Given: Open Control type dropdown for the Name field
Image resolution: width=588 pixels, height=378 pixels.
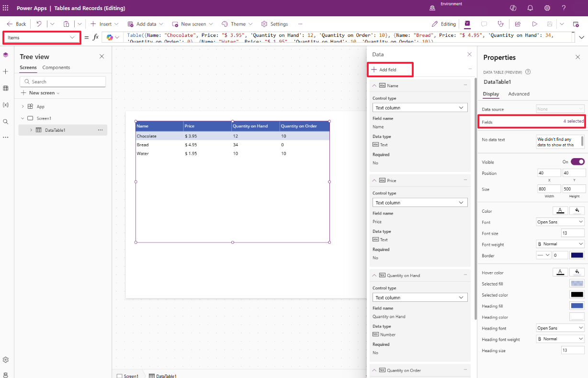Looking at the screenshot, I should [x=419, y=107].
